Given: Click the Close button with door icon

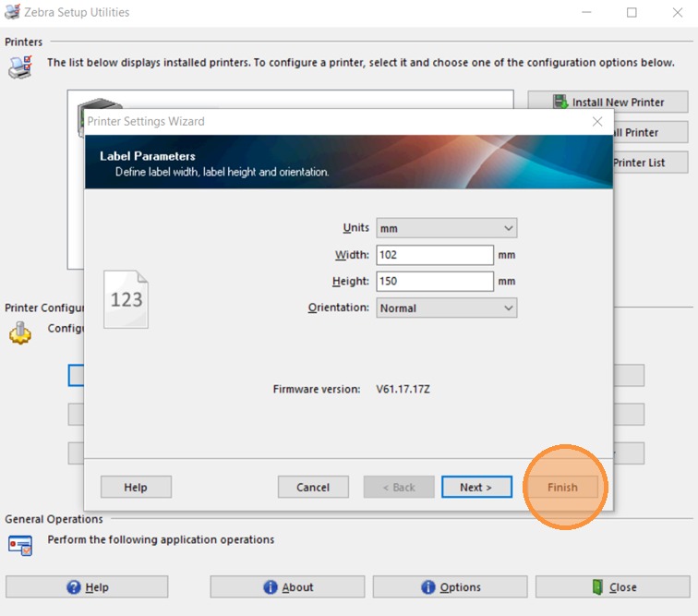Looking at the screenshot, I should coord(612,586).
